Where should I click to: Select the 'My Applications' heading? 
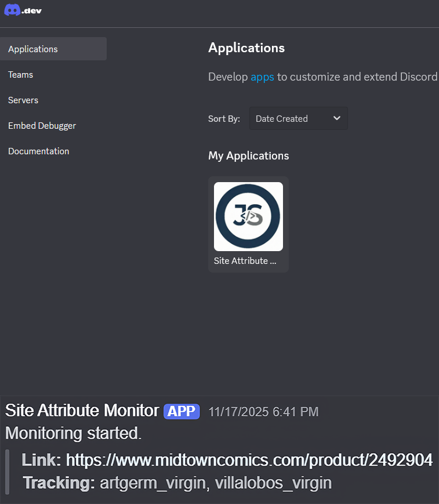249,156
